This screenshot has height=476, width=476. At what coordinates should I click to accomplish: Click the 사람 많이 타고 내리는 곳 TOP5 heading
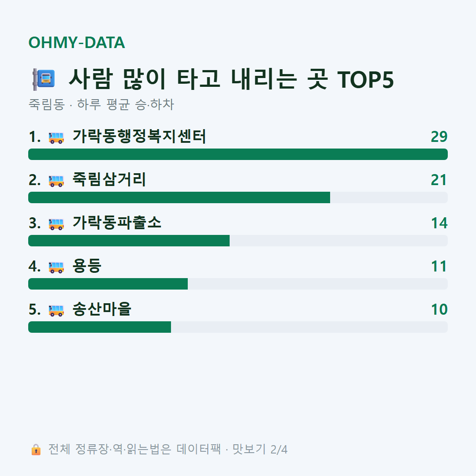(231, 79)
